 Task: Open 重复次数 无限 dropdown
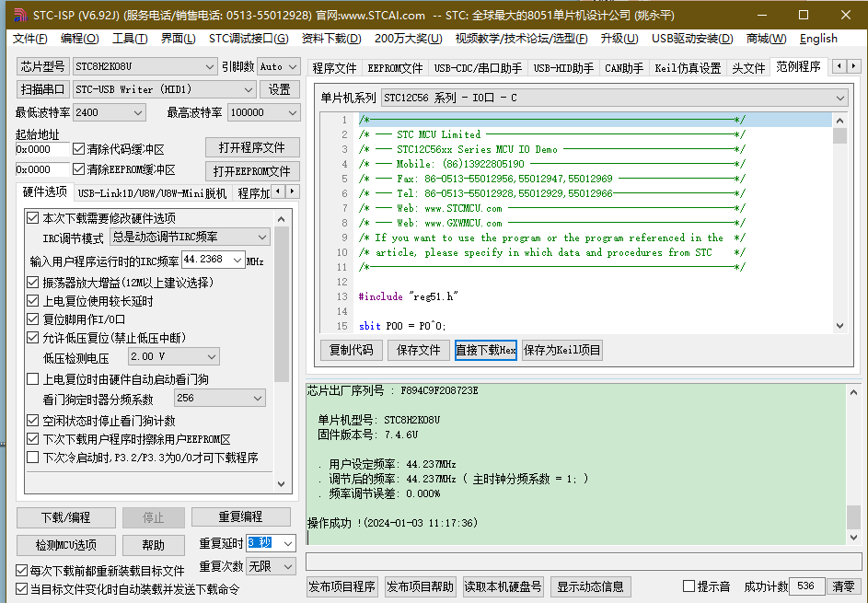point(271,566)
